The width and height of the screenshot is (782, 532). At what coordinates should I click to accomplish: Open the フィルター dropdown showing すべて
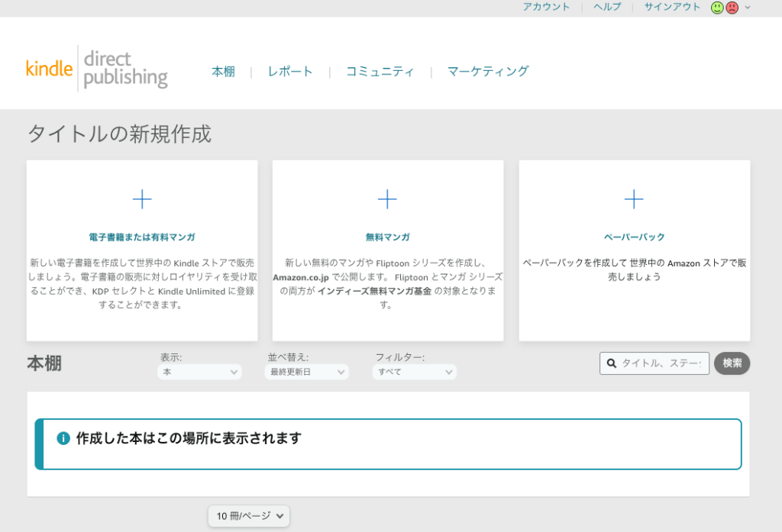(x=415, y=372)
